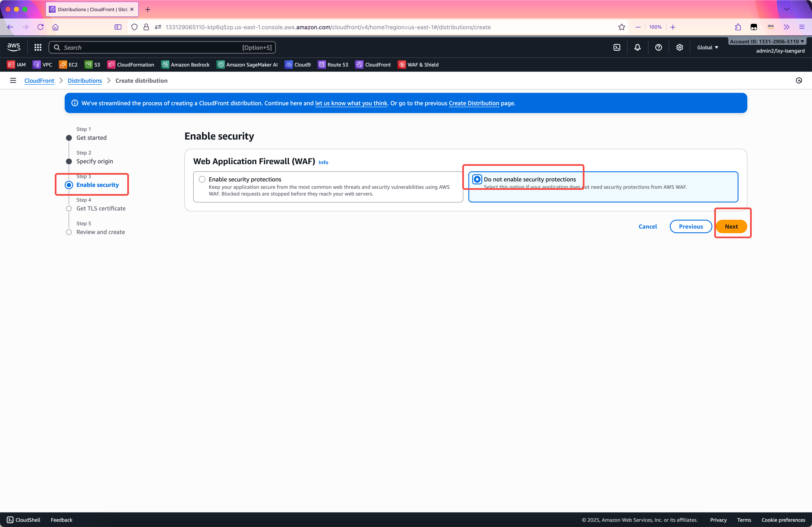Open the browser tabs list chevron
Image resolution: width=812 pixels, height=527 pixels.
[x=787, y=9]
